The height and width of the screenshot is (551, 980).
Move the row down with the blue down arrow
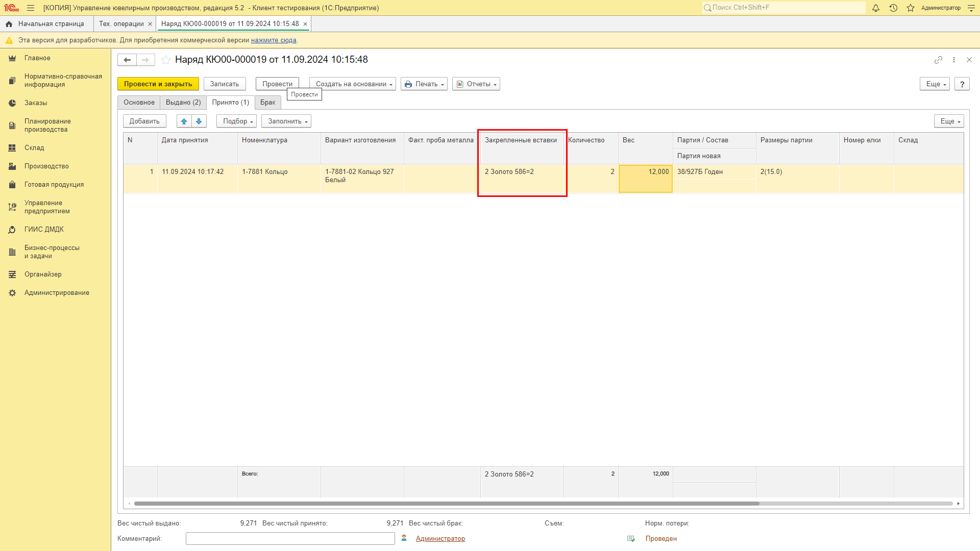(x=199, y=121)
